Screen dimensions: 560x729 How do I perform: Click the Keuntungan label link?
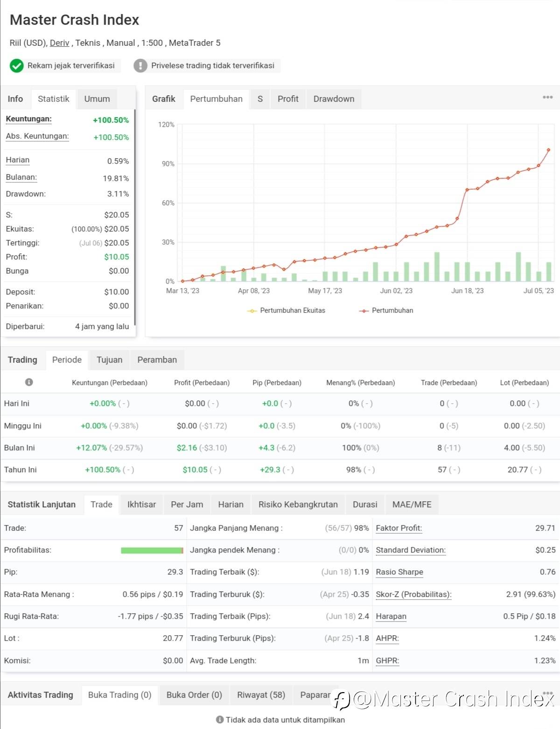[29, 119]
